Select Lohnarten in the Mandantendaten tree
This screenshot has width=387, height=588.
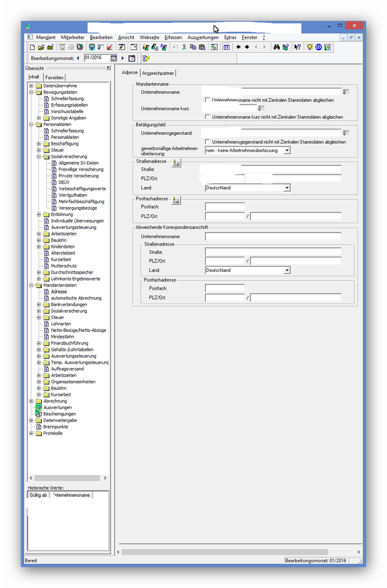[61, 324]
